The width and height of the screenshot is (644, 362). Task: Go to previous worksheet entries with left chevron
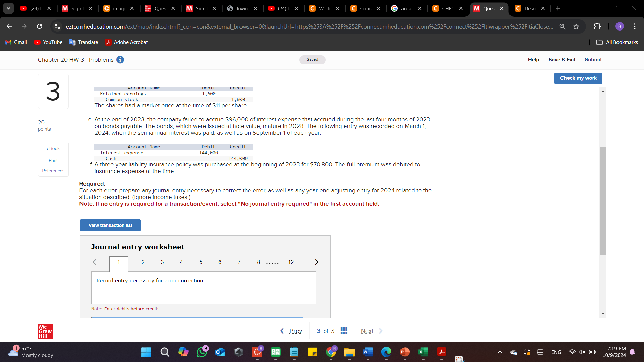coord(94,262)
